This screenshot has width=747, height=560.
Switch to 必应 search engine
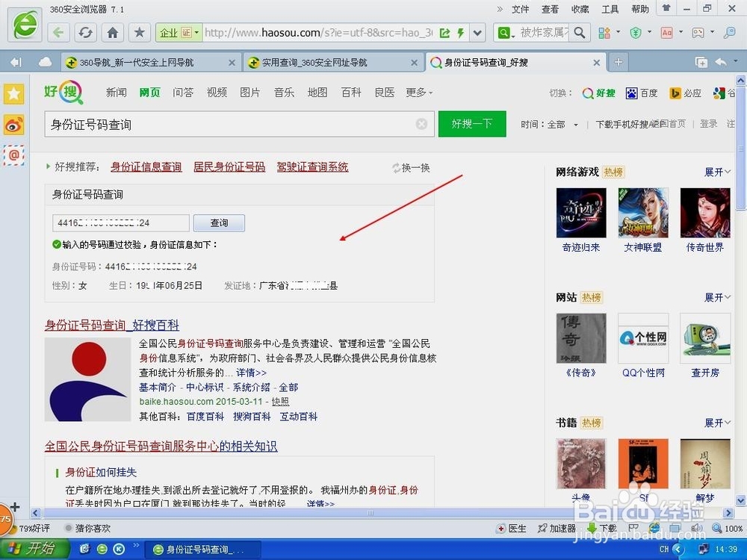(686, 93)
